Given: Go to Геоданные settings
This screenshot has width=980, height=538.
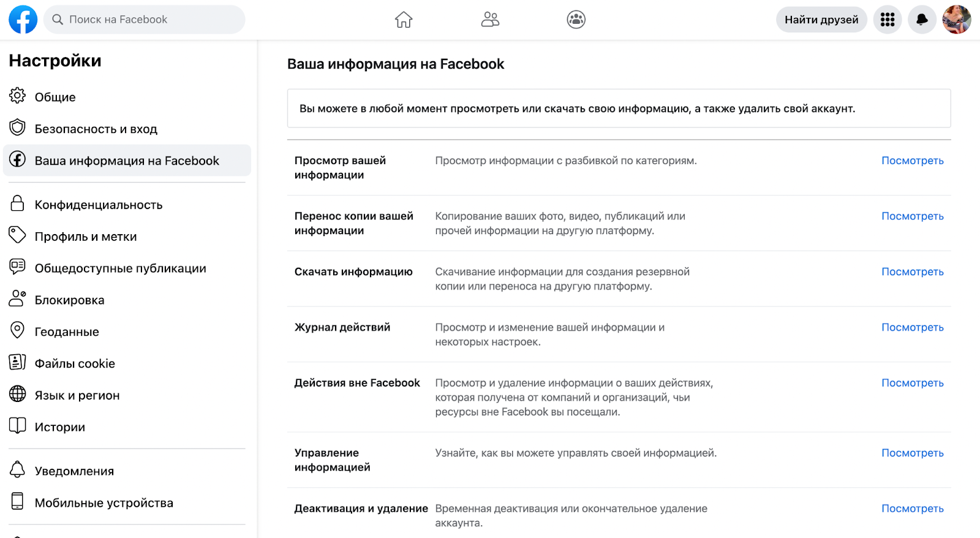Looking at the screenshot, I should click(x=127, y=332).
